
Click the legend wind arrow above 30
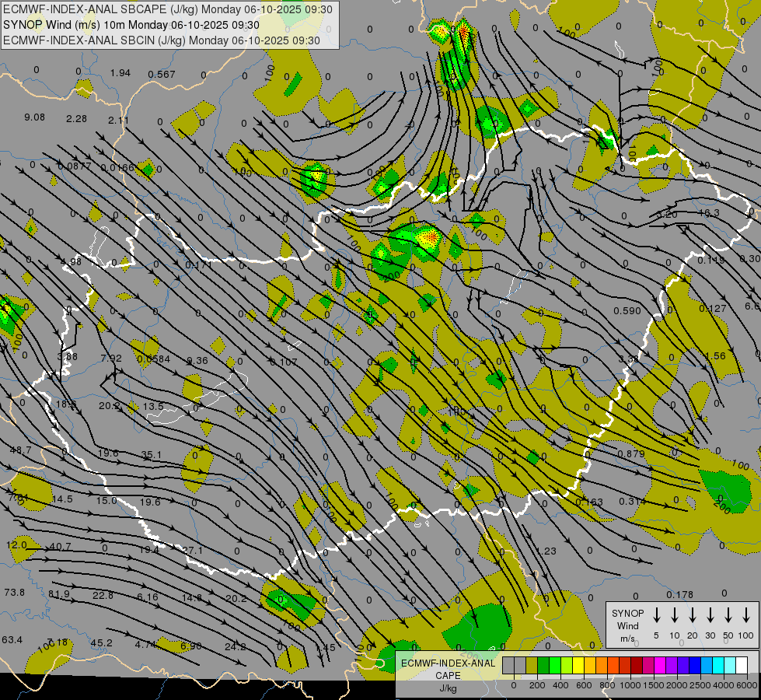click(710, 615)
